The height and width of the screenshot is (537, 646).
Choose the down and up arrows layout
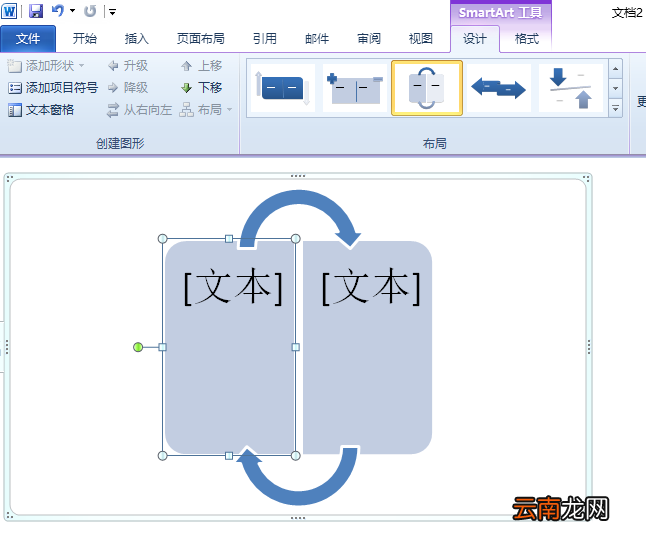point(571,88)
